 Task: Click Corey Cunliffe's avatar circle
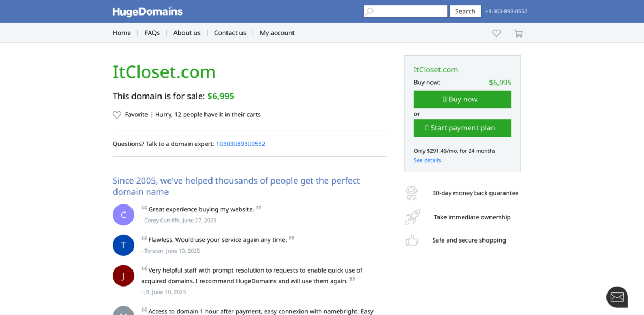pyautogui.click(x=123, y=214)
